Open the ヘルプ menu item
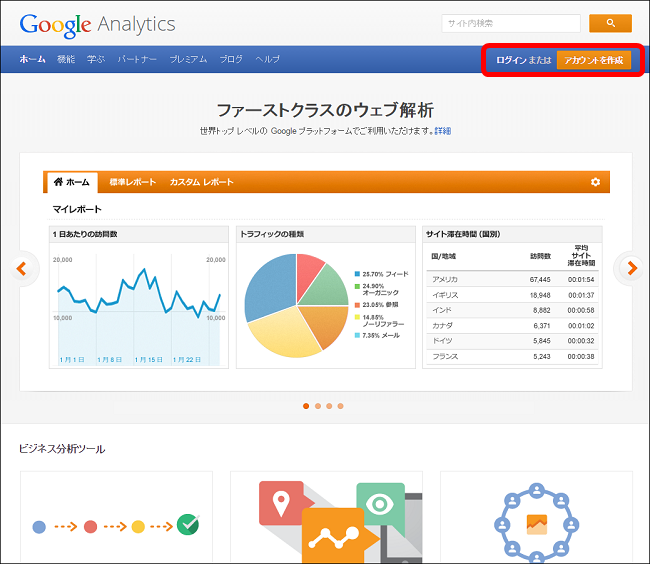This screenshot has height=564, width=650. [x=267, y=59]
